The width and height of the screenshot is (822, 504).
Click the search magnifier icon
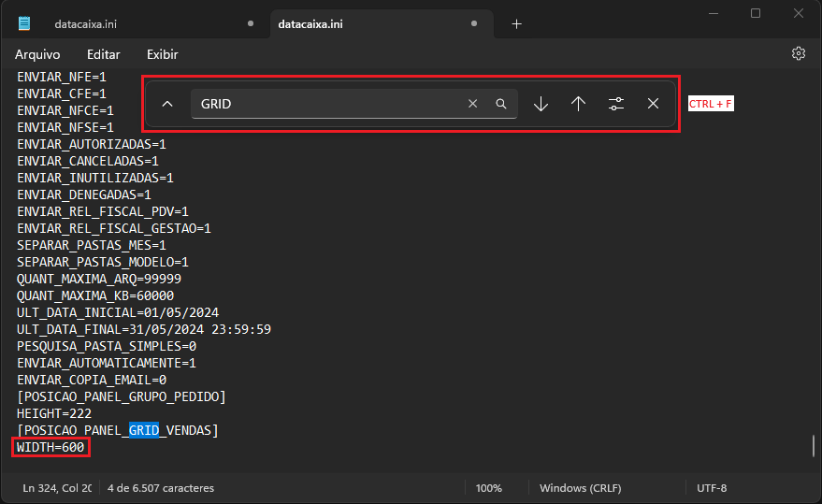501,104
